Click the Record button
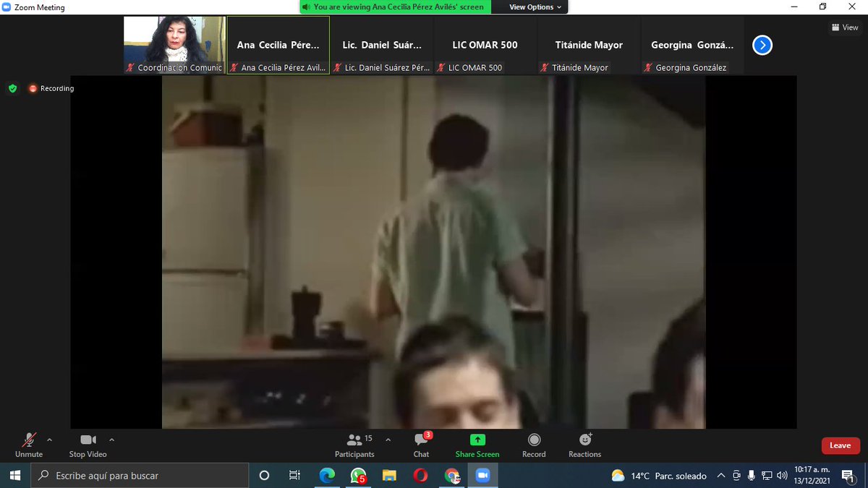868x488 pixels. click(534, 445)
